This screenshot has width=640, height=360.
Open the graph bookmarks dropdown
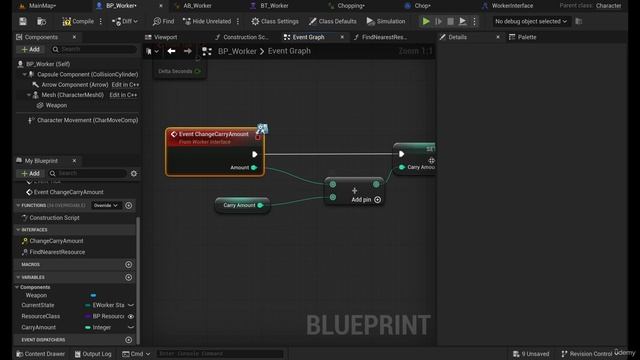tap(152, 51)
